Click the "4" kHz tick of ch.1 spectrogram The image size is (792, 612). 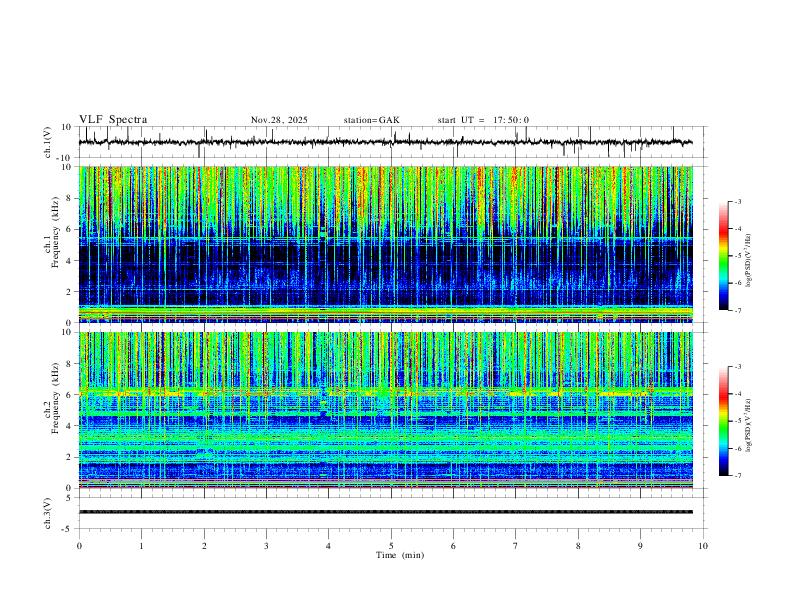pos(69,261)
